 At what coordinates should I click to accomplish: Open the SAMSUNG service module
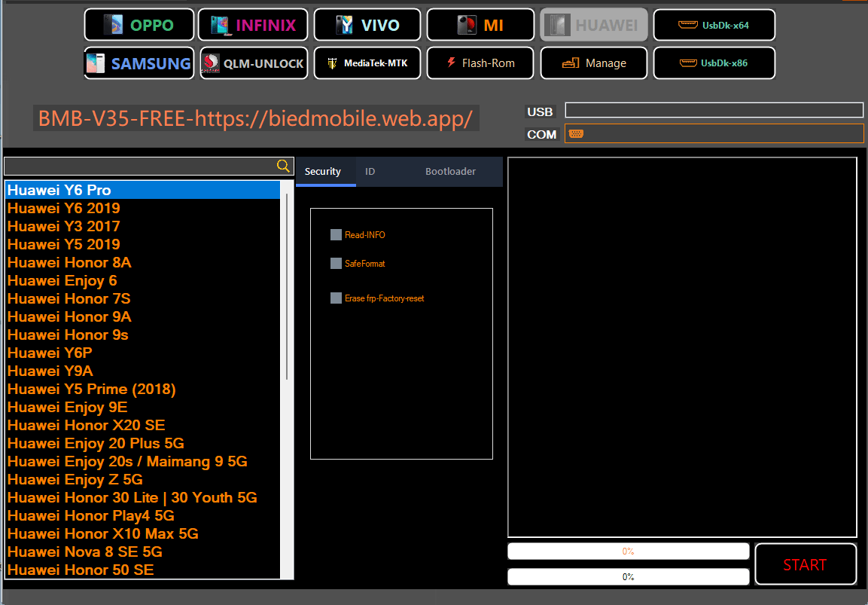click(x=139, y=63)
